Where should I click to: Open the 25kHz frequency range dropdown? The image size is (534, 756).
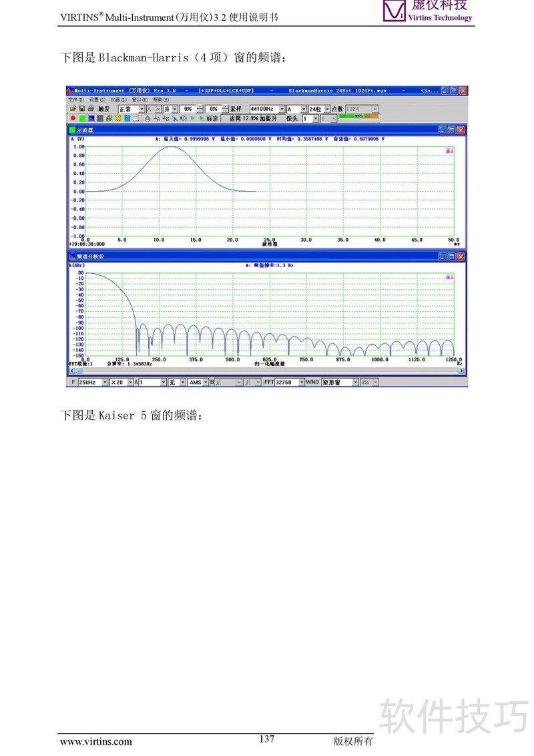pos(104,382)
